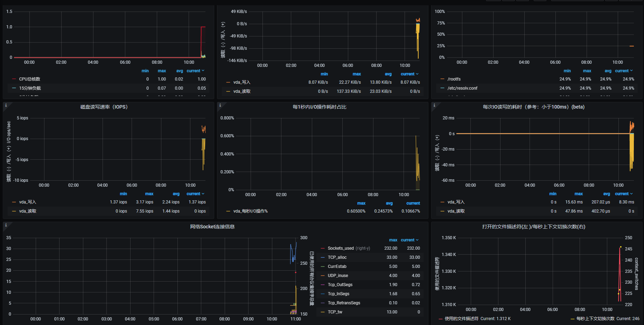Open color picker for /rootfs legend swatch
This screenshot has height=325, width=644.
(442, 79)
